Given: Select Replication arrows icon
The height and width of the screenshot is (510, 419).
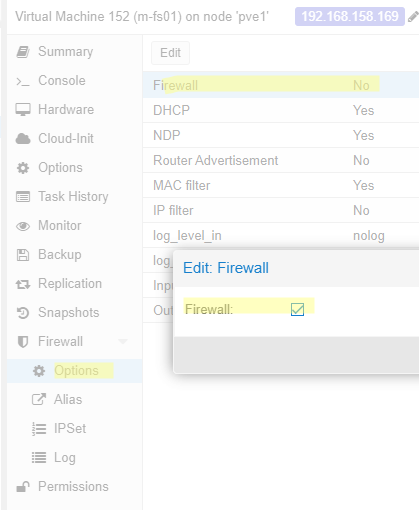Looking at the screenshot, I should (x=23, y=284).
